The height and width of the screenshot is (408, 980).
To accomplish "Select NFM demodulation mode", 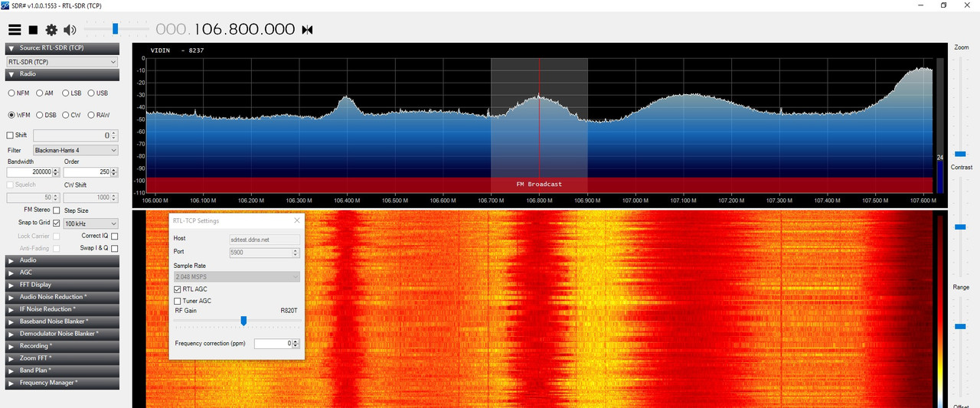I will (x=11, y=93).
